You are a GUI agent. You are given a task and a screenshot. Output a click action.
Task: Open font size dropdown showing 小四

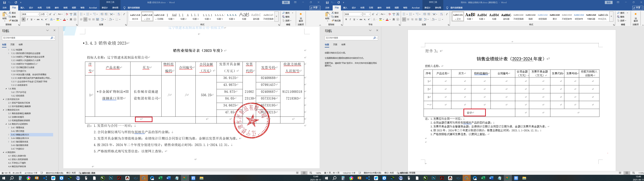pos(47,14)
